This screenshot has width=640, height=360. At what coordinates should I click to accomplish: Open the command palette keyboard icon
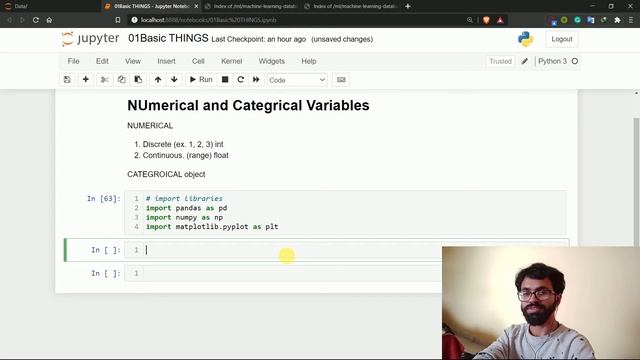(341, 80)
